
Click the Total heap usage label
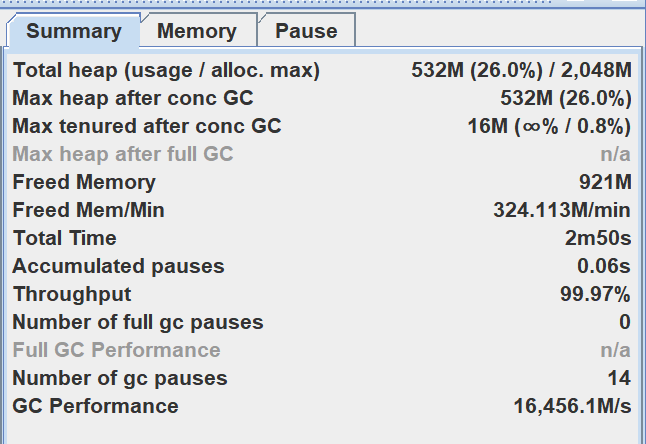[166, 71]
